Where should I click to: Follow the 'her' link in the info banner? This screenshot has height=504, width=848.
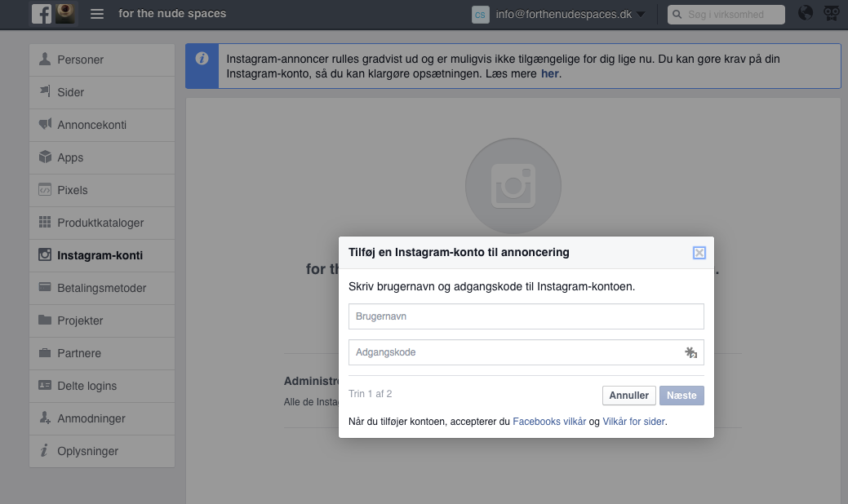click(x=549, y=74)
